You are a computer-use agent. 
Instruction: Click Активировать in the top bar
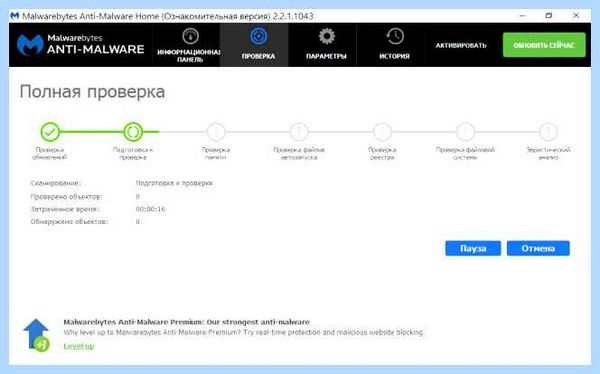coord(461,45)
